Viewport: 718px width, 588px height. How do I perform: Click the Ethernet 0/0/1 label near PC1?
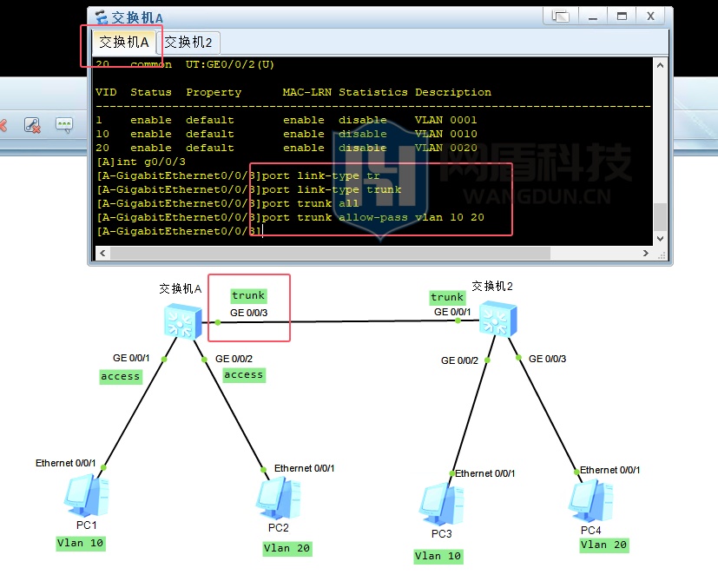[66, 463]
